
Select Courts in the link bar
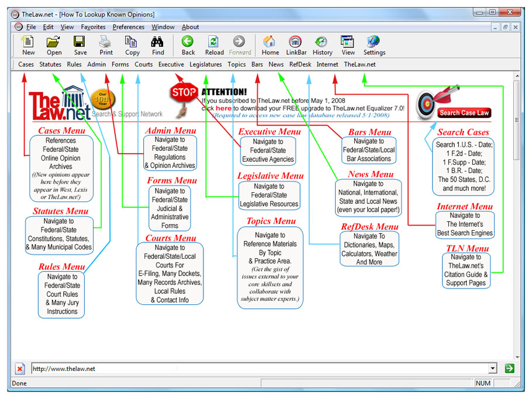pos(143,64)
